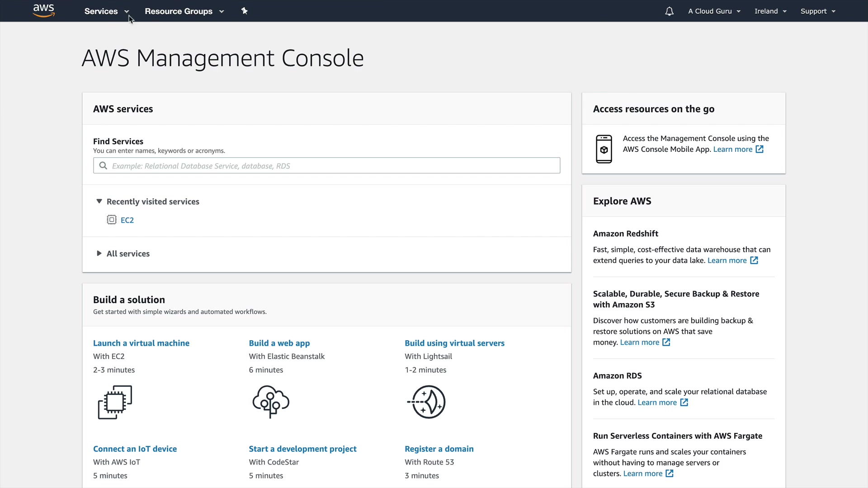Click Register a domain link
The image size is (868, 488).
pos(439,449)
